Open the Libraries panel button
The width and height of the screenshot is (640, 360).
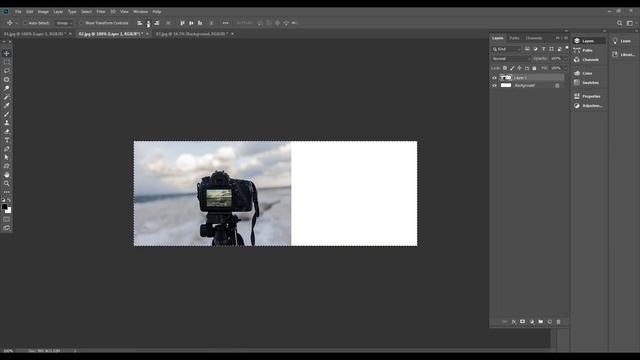[x=624, y=54]
